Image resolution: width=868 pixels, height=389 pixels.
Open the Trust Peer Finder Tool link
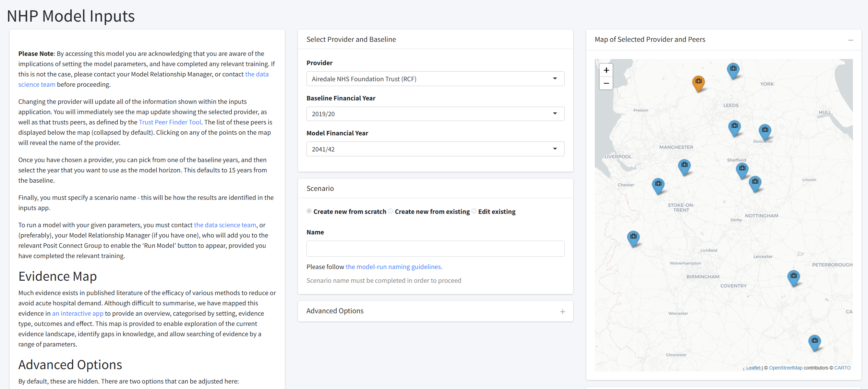click(x=170, y=122)
